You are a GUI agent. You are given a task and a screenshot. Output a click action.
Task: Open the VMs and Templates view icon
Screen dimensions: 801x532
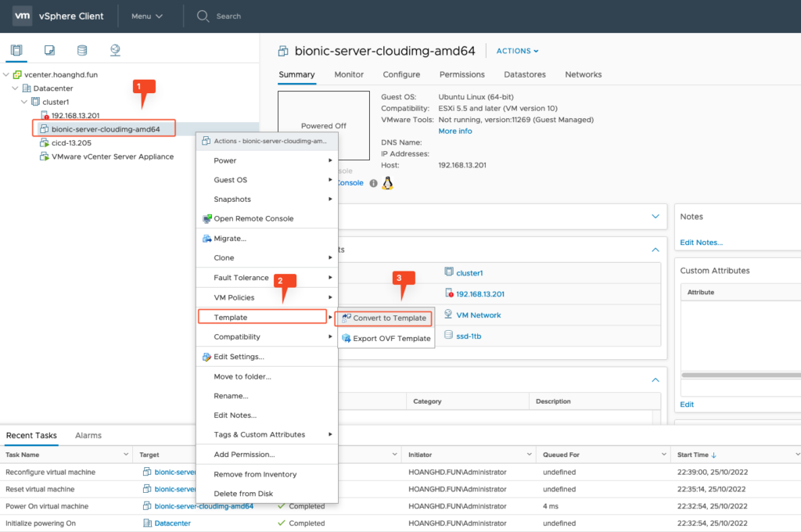pos(49,50)
